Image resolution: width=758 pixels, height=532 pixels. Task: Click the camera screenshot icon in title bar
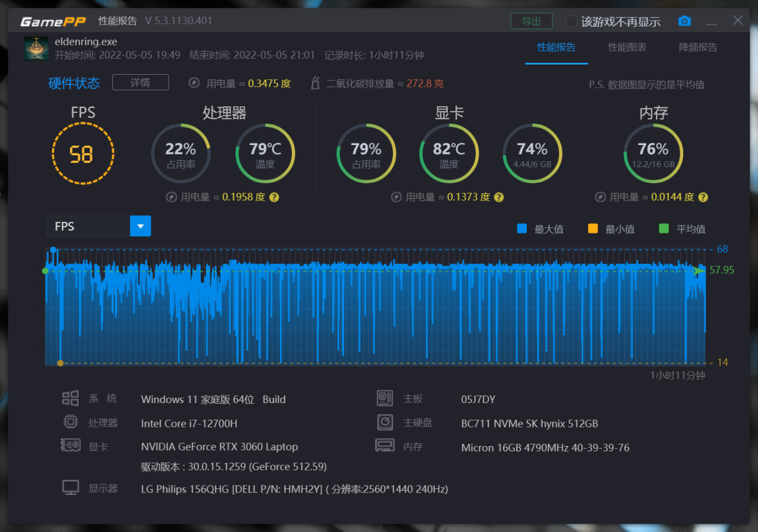click(685, 20)
